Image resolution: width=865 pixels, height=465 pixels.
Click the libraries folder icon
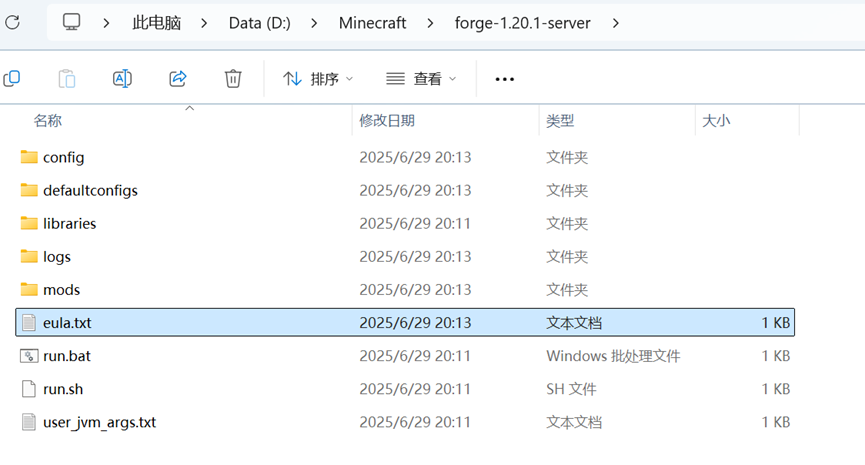[29, 223]
